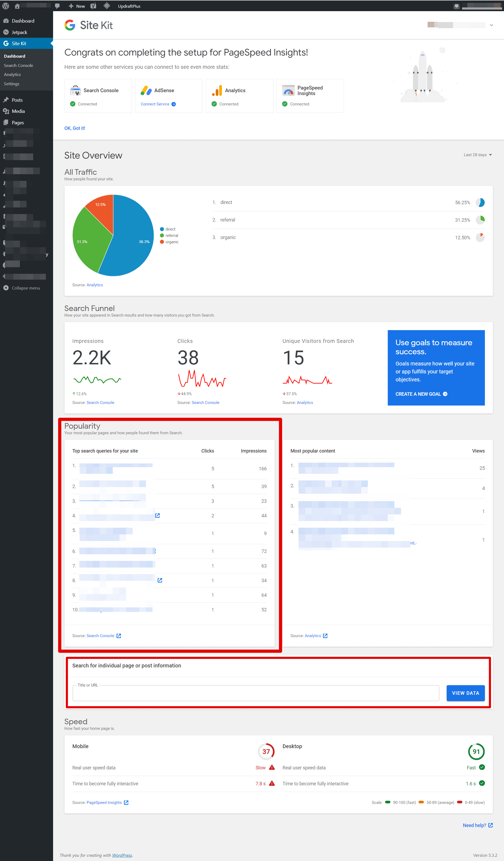Click the PageSpeed Insights gauge icon
The image size is (504, 861).
288,91
